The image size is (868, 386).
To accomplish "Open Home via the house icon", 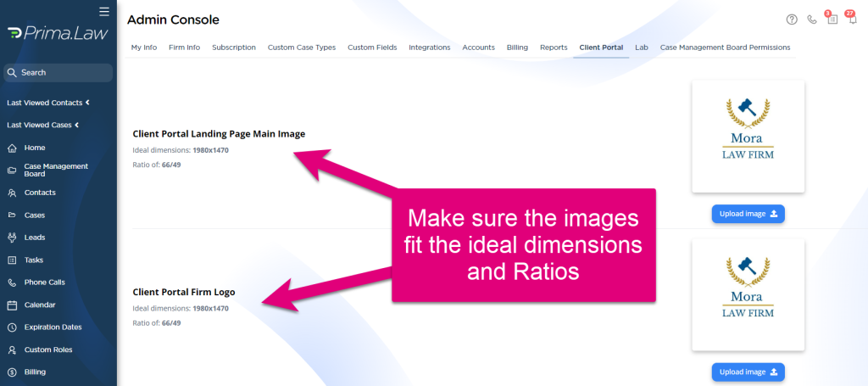I will (x=12, y=148).
